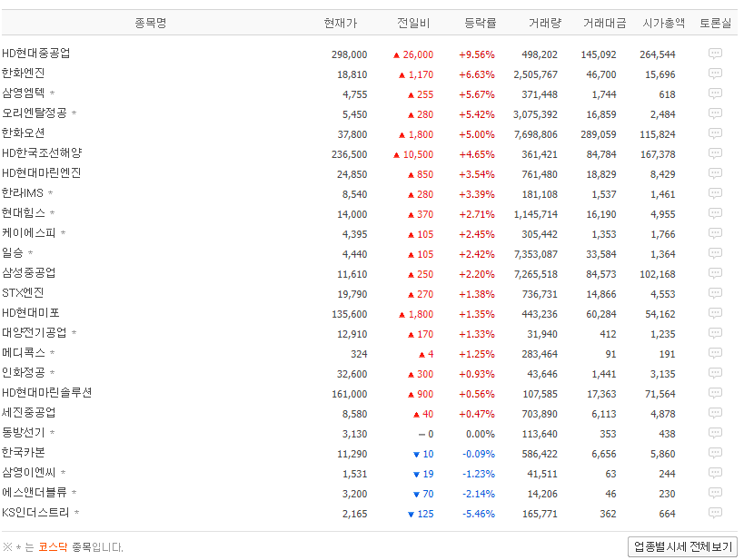Viewport: 744px width, 560px height.
Task: Open the 대양전기공업 stock link
Action: click(35, 332)
